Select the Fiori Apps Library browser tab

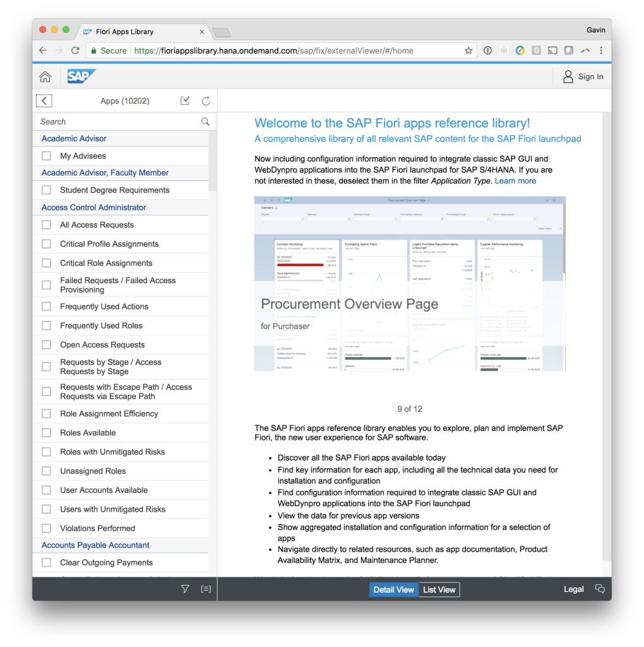(x=142, y=32)
